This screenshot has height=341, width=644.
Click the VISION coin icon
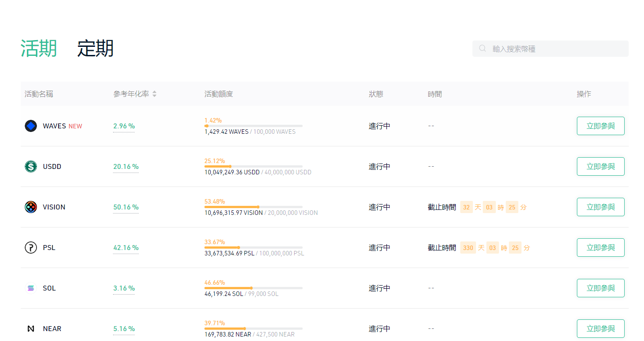click(31, 207)
